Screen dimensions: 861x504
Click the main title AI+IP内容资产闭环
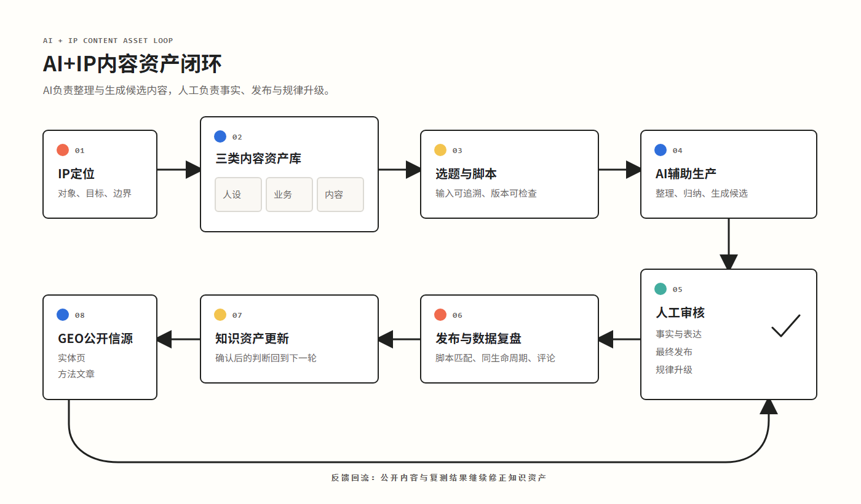tap(132, 64)
